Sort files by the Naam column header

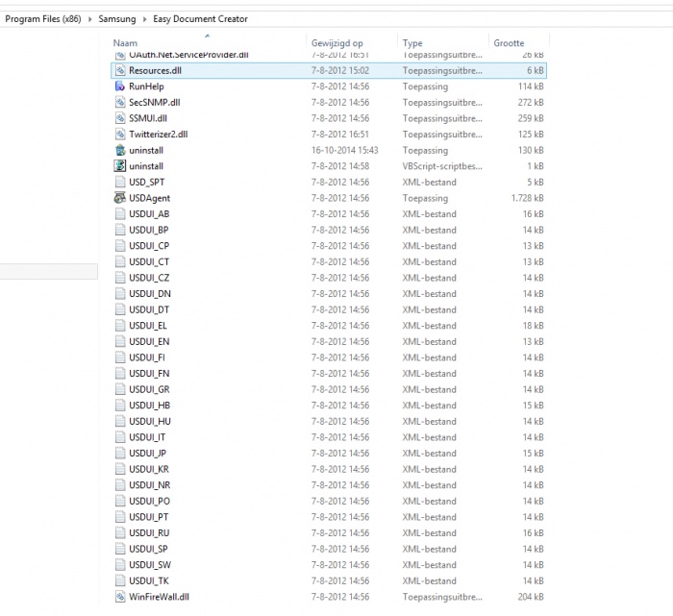[125, 43]
